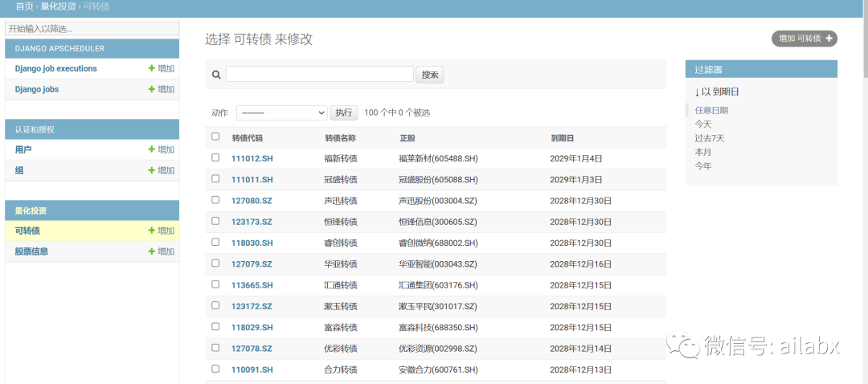
Task: Open the 认证和授权 section header
Action: tap(35, 129)
